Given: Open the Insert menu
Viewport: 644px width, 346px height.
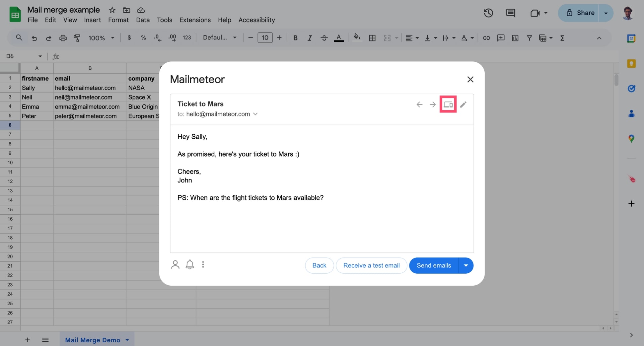Looking at the screenshot, I should point(92,20).
